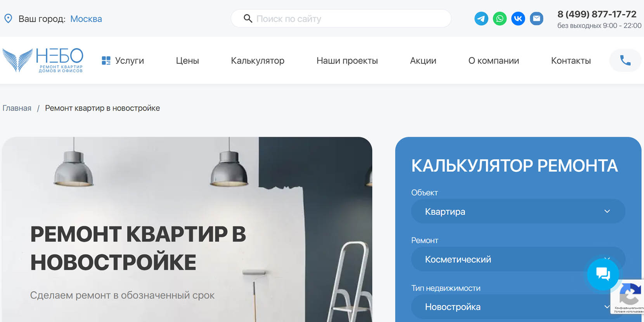Click the location pin icon

point(8,19)
